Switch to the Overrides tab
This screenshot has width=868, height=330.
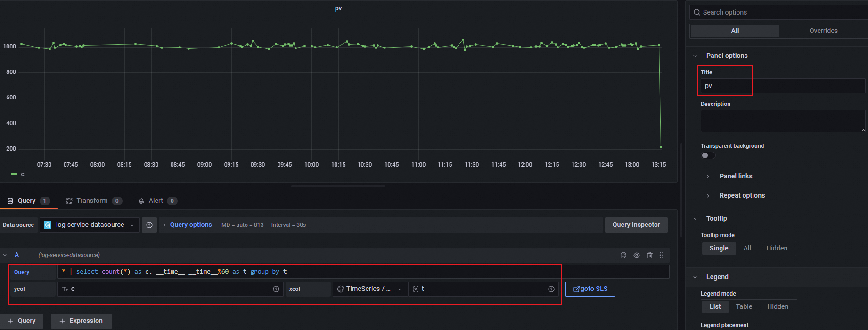coord(823,31)
